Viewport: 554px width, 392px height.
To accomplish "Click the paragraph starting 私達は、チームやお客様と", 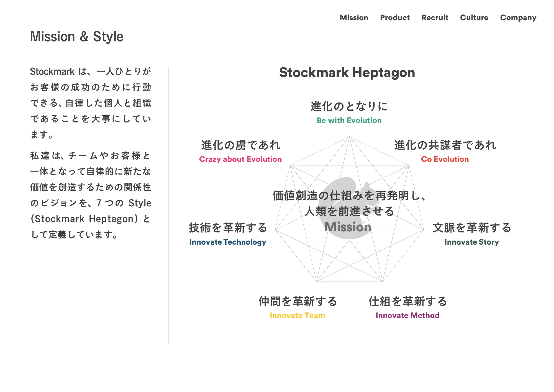I will tap(91, 195).
